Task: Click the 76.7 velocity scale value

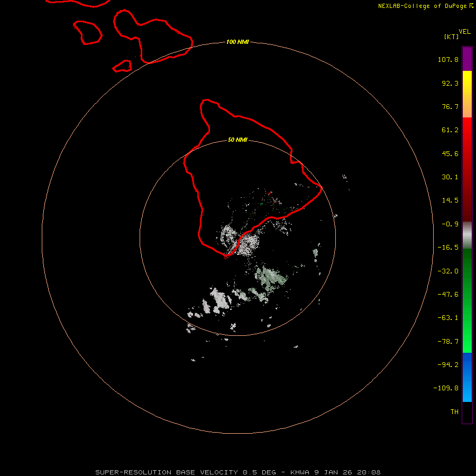Action: coord(450,106)
